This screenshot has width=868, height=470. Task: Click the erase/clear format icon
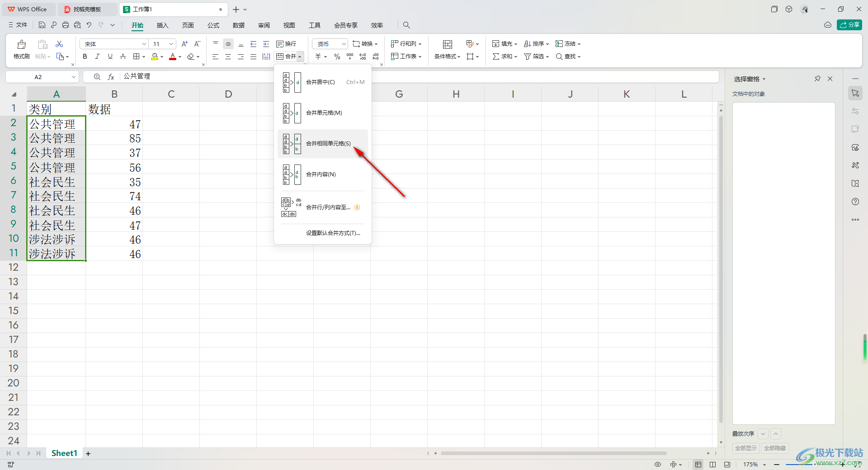(x=191, y=56)
